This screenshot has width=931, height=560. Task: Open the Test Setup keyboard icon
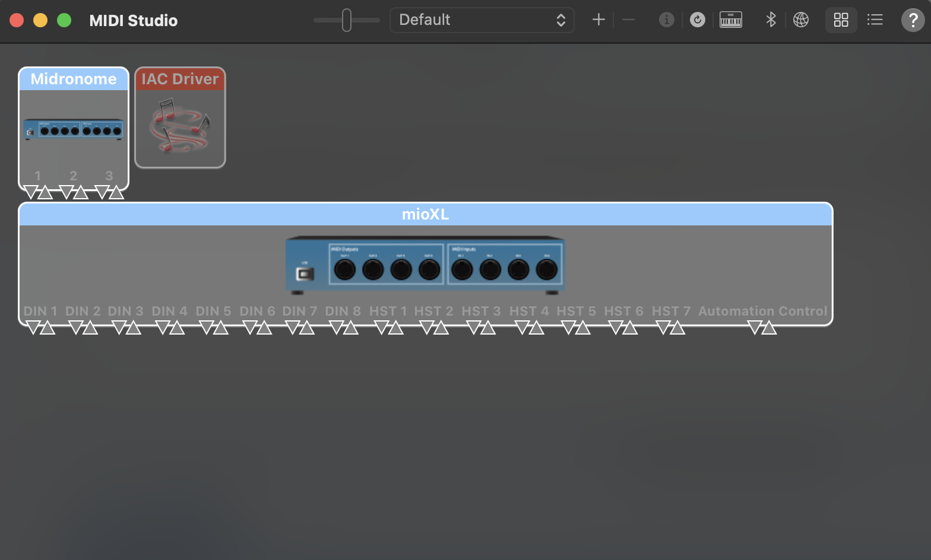pos(730,20)
